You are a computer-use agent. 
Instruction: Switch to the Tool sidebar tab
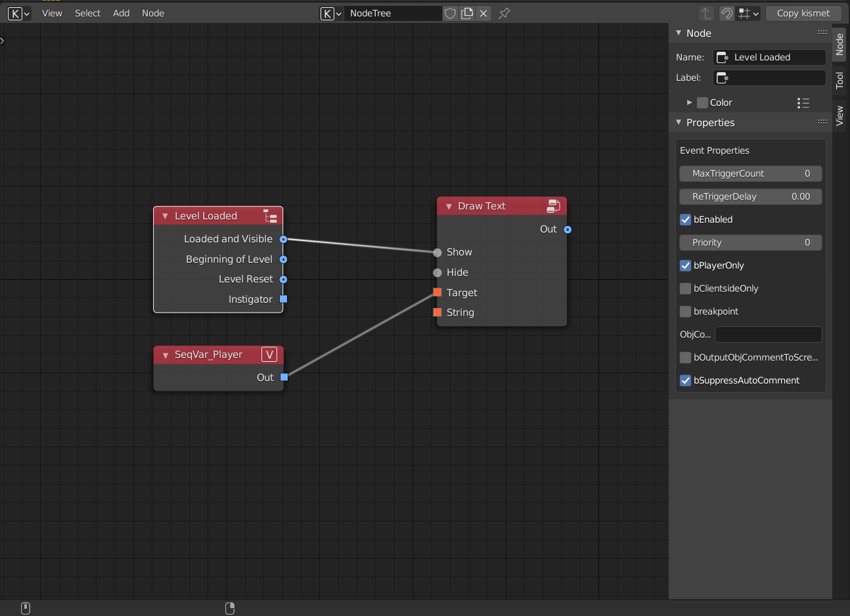click(x=839, y=80)
